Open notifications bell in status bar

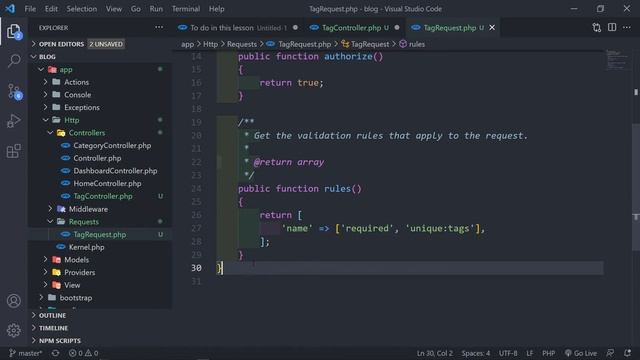click(627, 353)
